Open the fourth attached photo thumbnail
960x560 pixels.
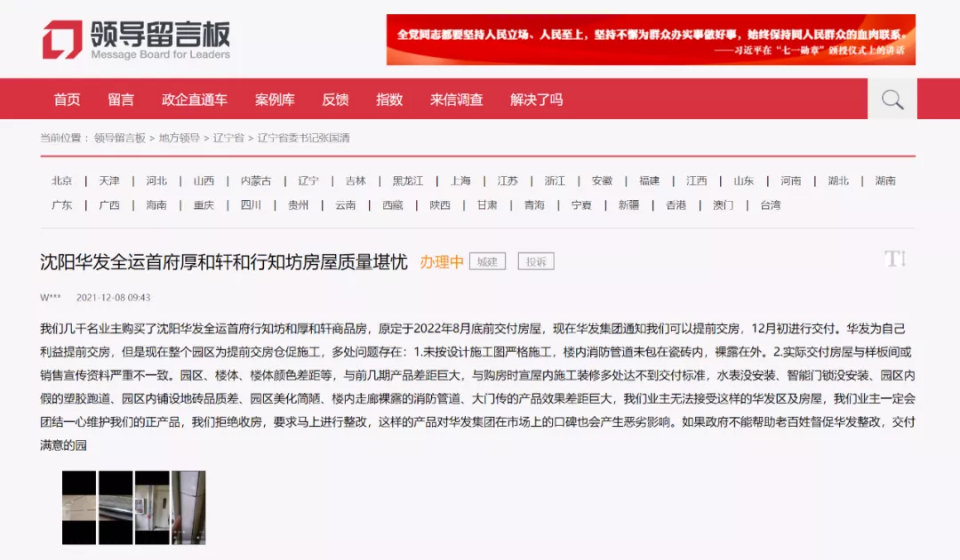188,508
